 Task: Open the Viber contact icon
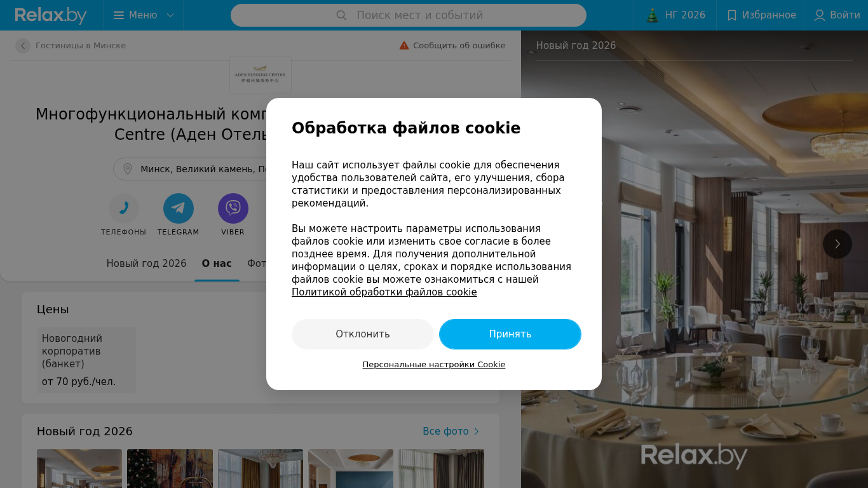coord(233,208)
